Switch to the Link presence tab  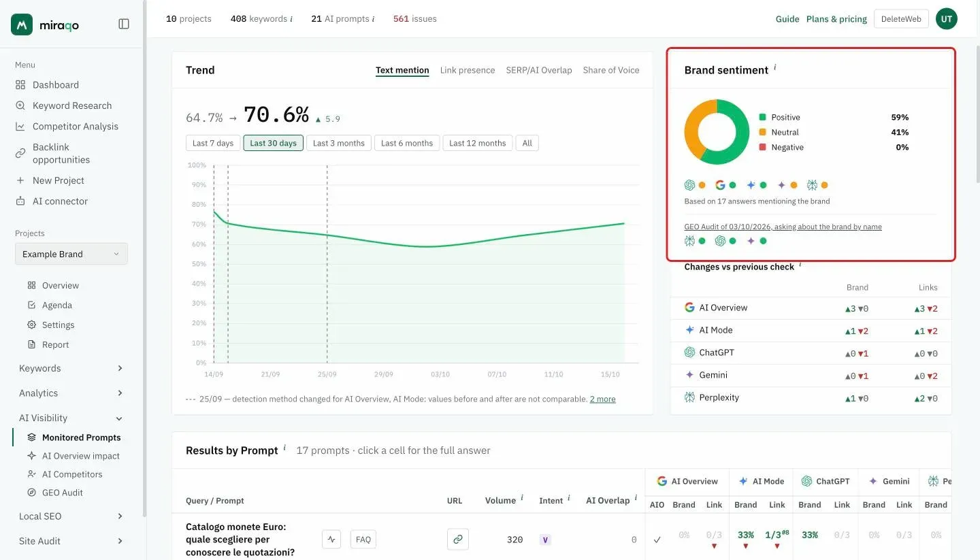click(468, 70)
